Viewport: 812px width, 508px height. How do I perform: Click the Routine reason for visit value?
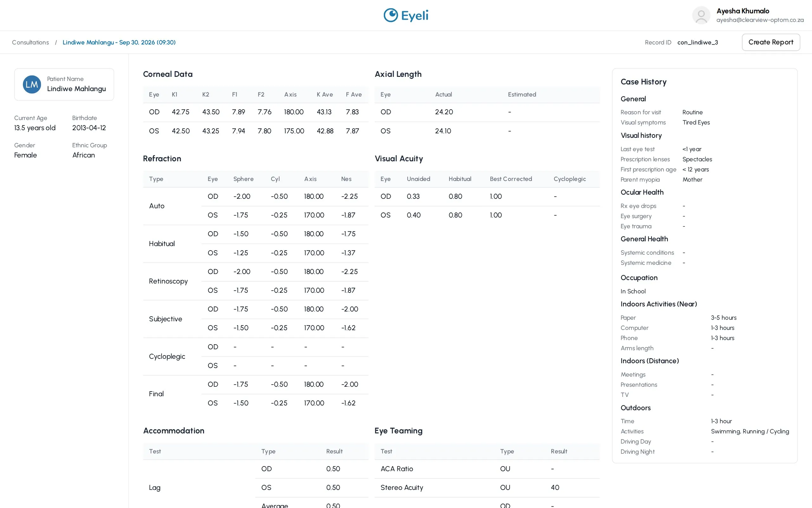point(692,112)
